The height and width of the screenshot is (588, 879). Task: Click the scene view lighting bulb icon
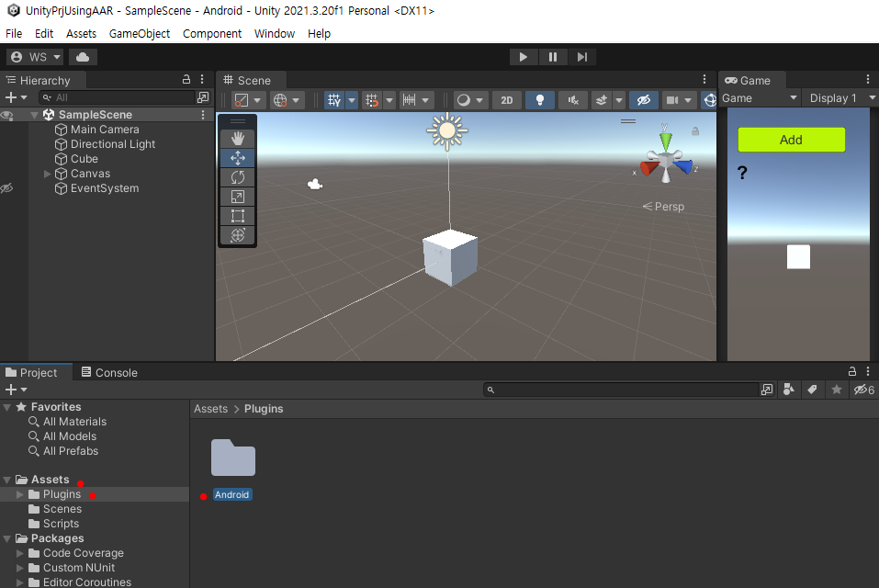click(x=540, y=101)
